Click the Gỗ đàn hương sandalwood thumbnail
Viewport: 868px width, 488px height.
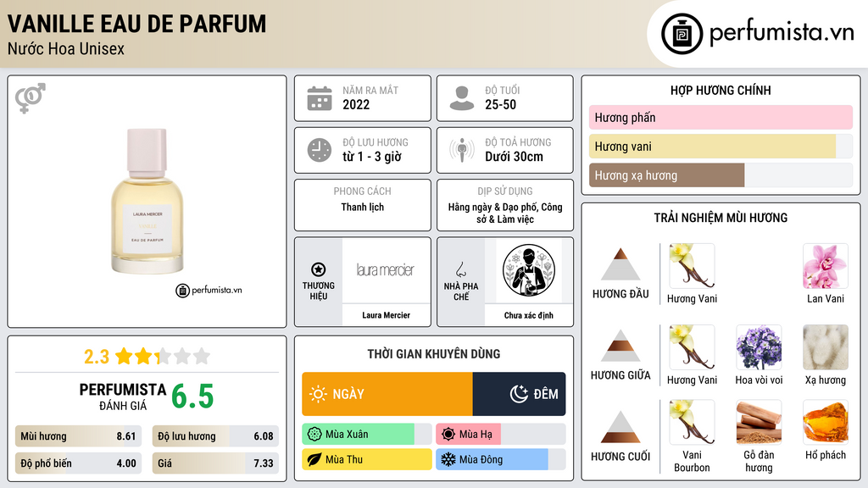(759, 423)
